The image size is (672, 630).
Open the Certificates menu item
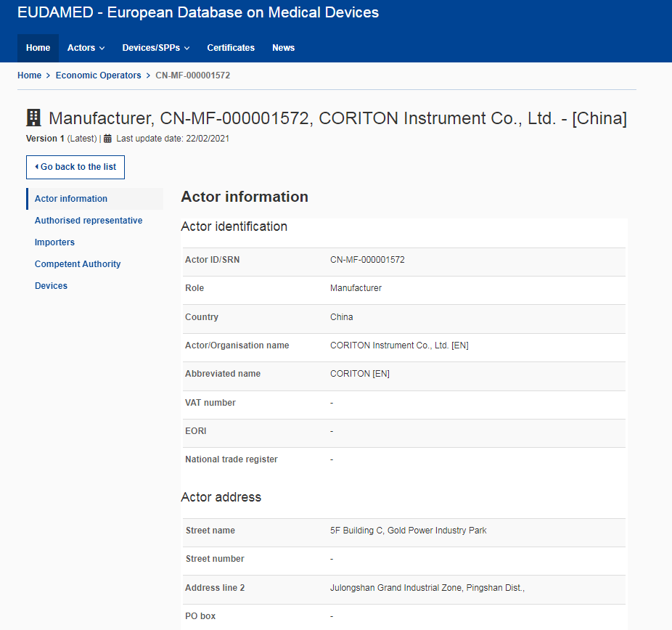[231, 48]
